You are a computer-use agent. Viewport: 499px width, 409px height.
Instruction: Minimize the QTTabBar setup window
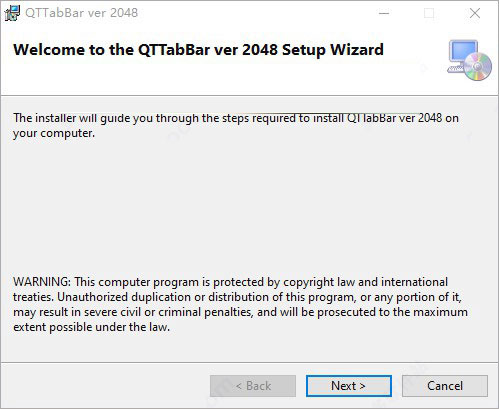384,13
